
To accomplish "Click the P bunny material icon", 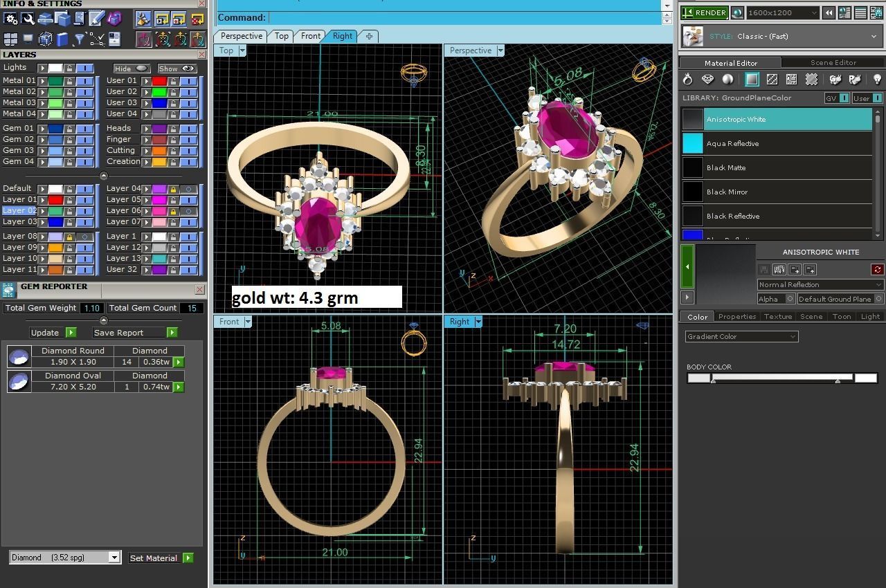I will coord(855,80).
